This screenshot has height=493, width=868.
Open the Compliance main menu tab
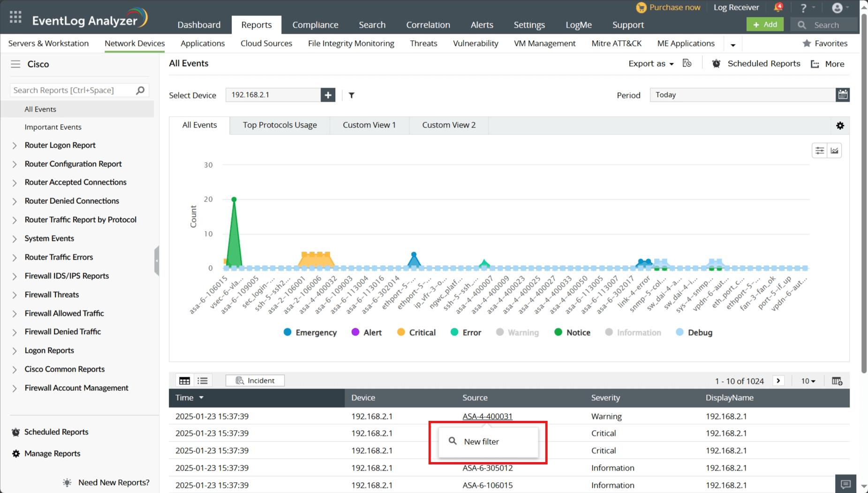[315, 25]
